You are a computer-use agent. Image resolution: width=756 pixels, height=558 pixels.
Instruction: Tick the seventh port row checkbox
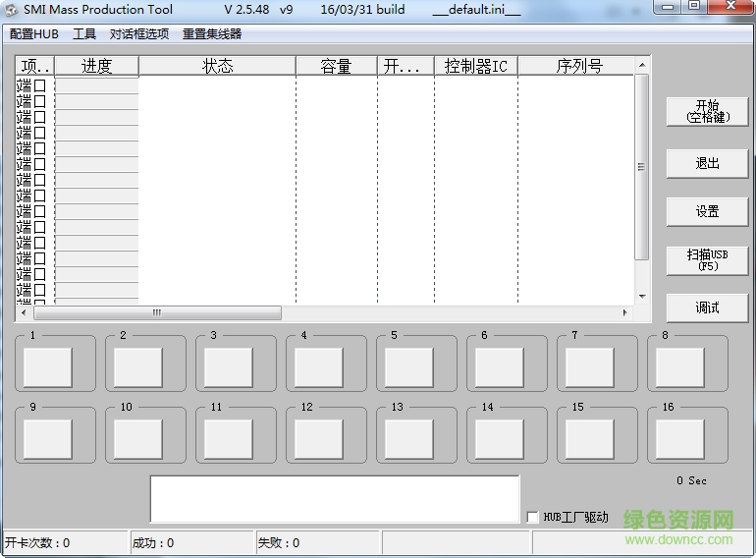tap(40, 180)
